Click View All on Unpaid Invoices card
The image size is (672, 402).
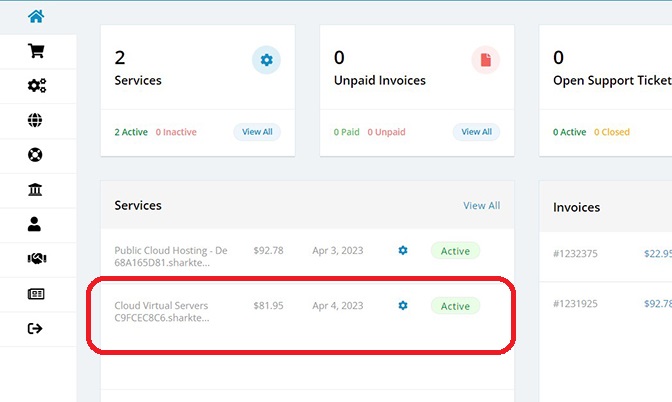(477, 132)
